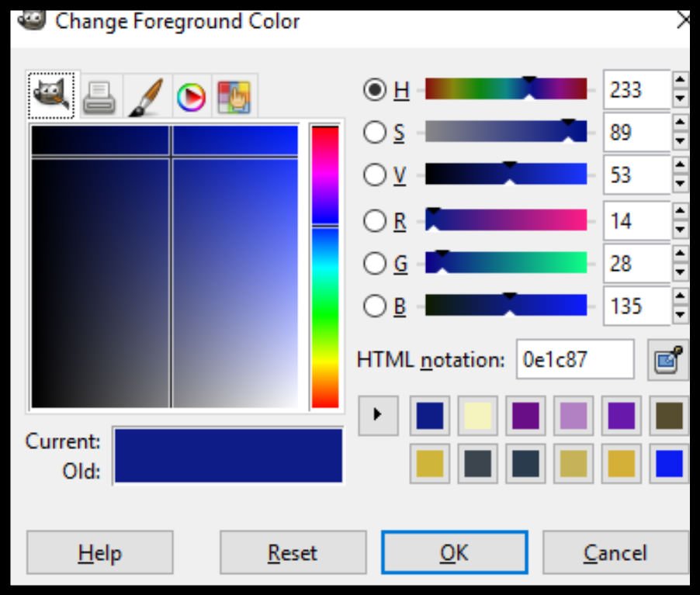The height and width of the screenshot is (595, 700).
Task: Decrease the G value with down arrow
Action: 680,272
